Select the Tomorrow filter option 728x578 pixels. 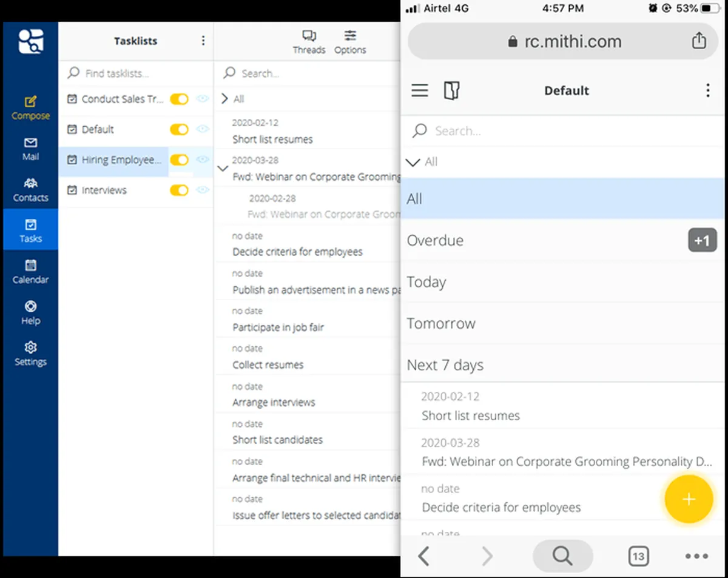coord(563,323)
